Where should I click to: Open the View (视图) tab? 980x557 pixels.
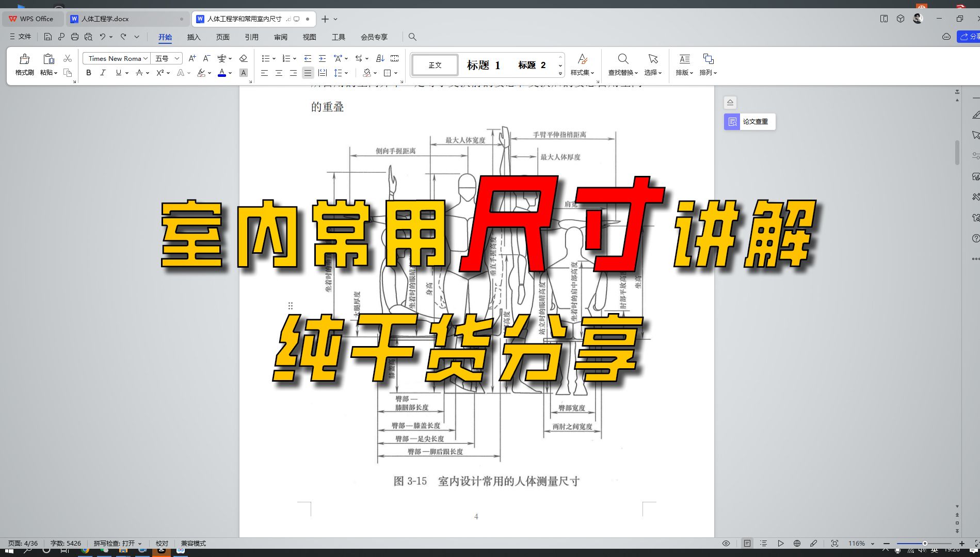309,37
